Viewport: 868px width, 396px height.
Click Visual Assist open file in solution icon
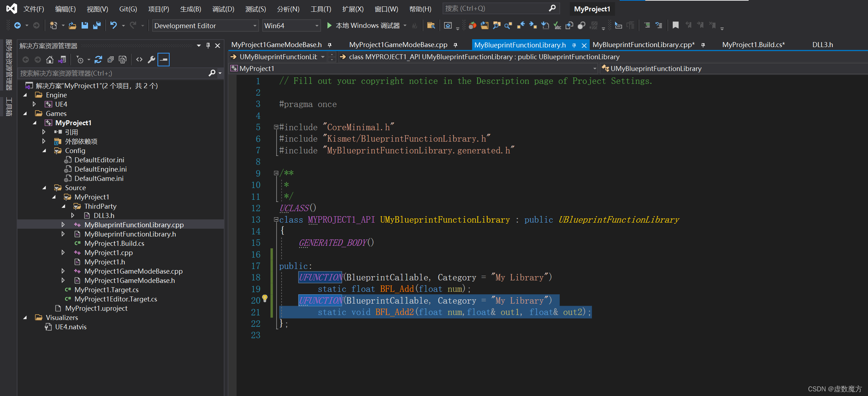pyautogui.click(x=484, y=26)
